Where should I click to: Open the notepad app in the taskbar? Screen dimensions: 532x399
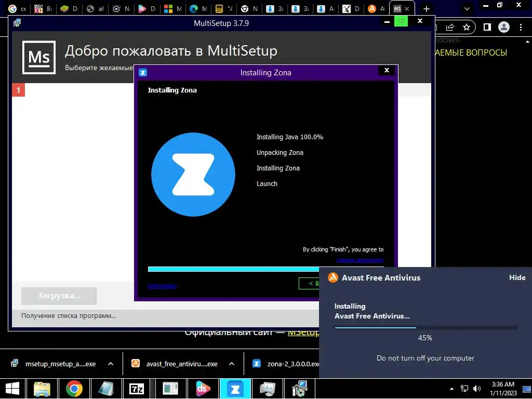click(x=106, y=389)
